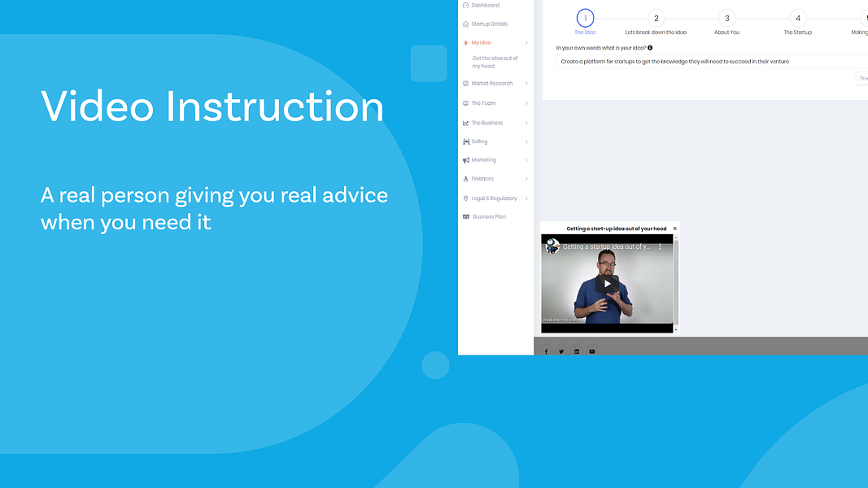Image resolution: width=868 pixels, height=488 pixels.
Task: Click the Market Research icon
Action: click(465, 84)
